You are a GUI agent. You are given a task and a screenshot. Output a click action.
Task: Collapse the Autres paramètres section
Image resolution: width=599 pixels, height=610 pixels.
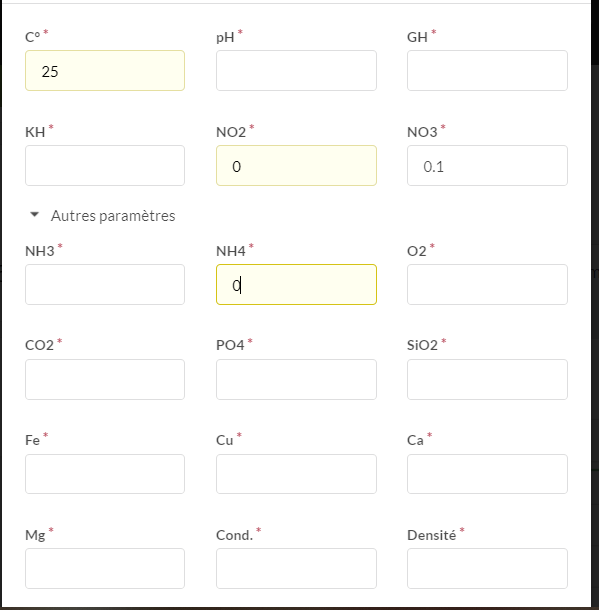coord(35,215)
